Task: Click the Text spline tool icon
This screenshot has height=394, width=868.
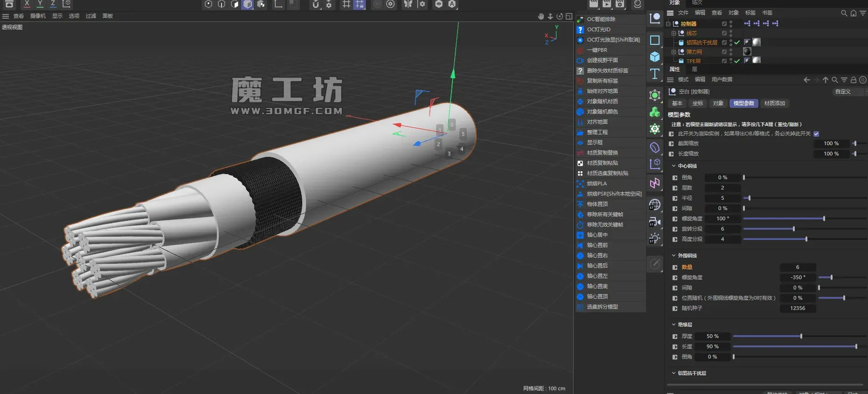Action: click(x=655, y=74)
